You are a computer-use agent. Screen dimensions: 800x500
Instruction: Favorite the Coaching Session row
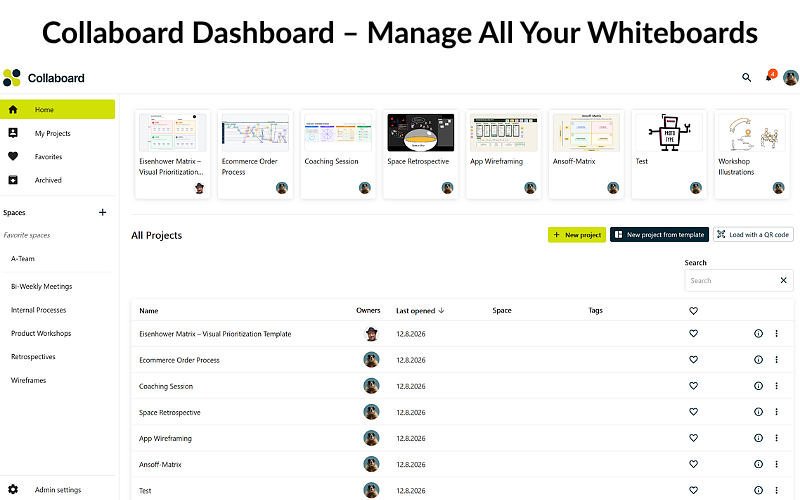[693, 386]
